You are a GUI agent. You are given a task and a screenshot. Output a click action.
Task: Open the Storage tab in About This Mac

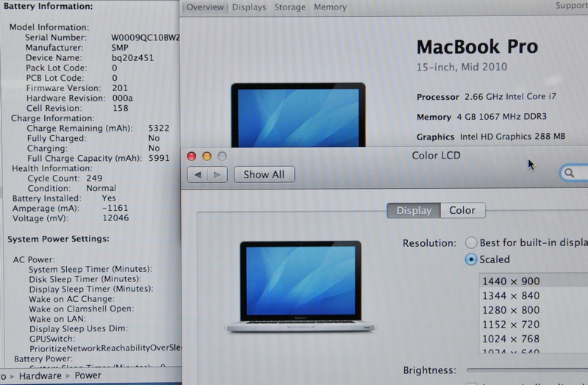point(290,7)
